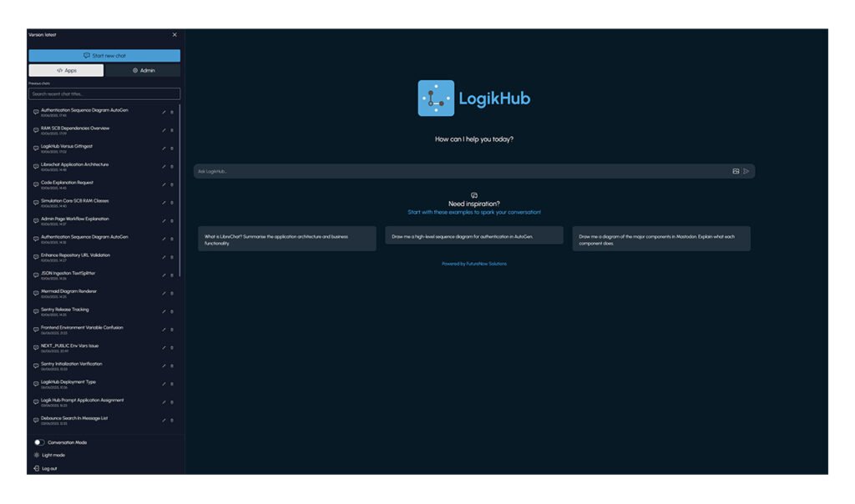Open the Logik Hub Prompt Application Assignment chat
855x504 pixels.
pyautogui.click(x=82, y=401)
